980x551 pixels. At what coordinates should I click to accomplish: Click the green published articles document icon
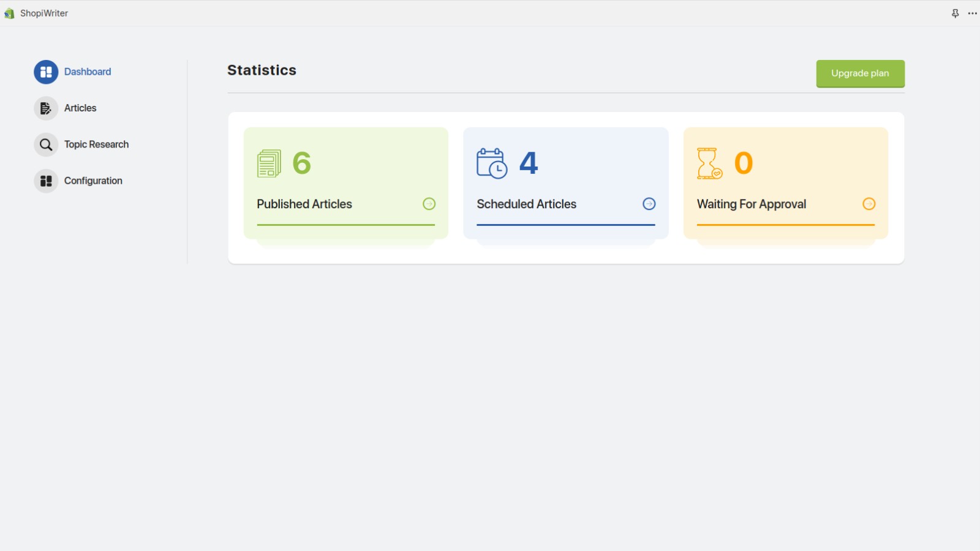pos(269,163)
